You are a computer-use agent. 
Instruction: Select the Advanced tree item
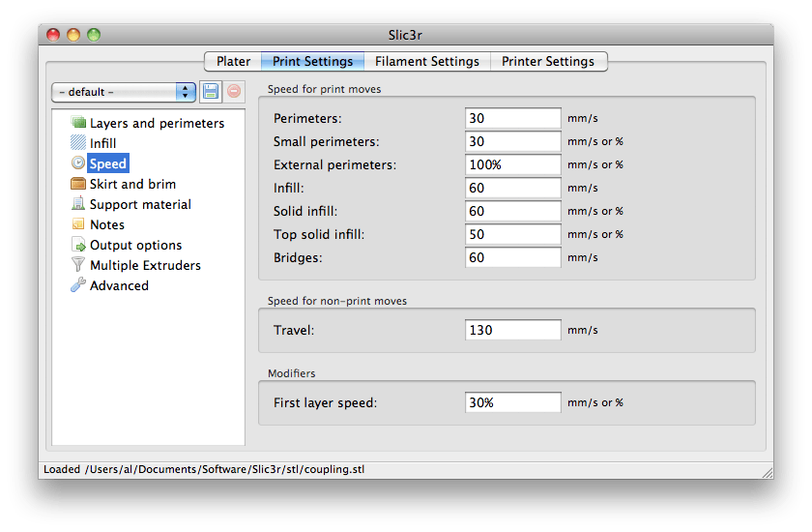coord(119,285)
